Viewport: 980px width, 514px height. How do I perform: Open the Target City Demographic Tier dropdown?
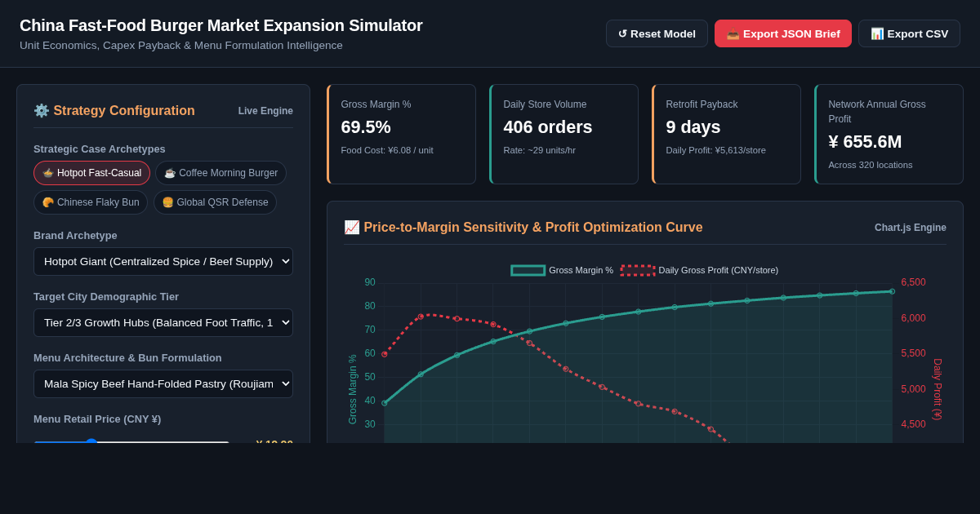163,322
